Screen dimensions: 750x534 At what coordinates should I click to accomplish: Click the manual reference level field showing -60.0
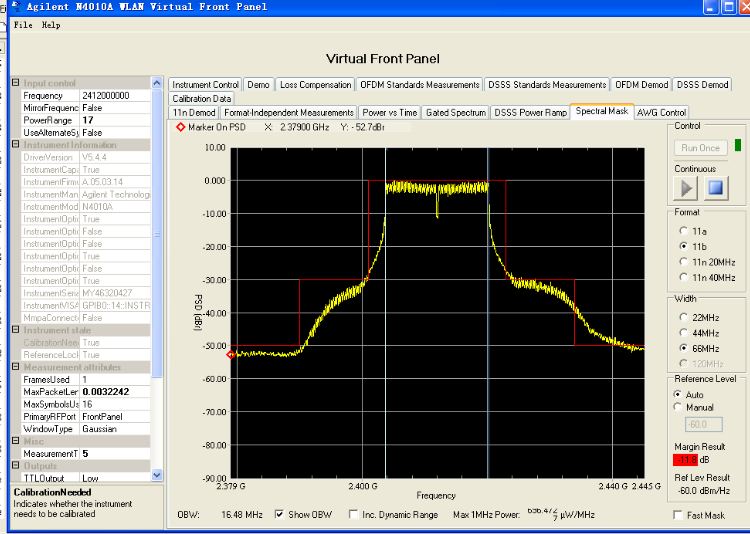[x=704, y=424]
